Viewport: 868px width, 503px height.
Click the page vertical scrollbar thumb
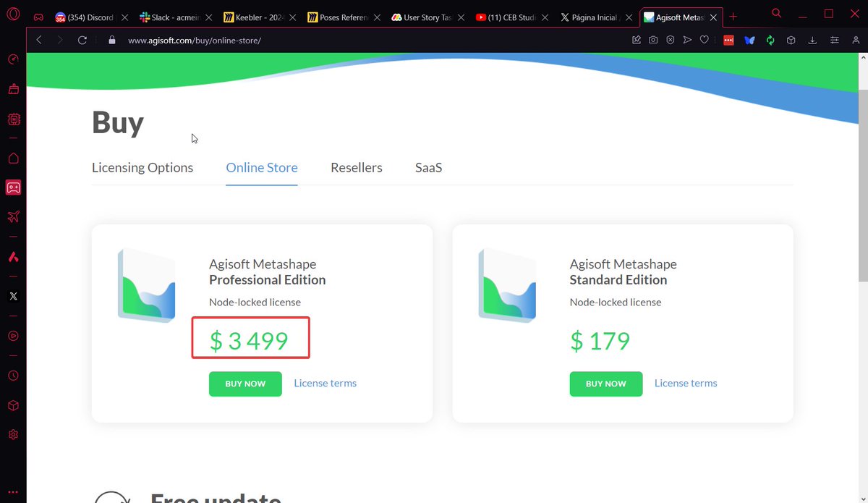(862, 185)
